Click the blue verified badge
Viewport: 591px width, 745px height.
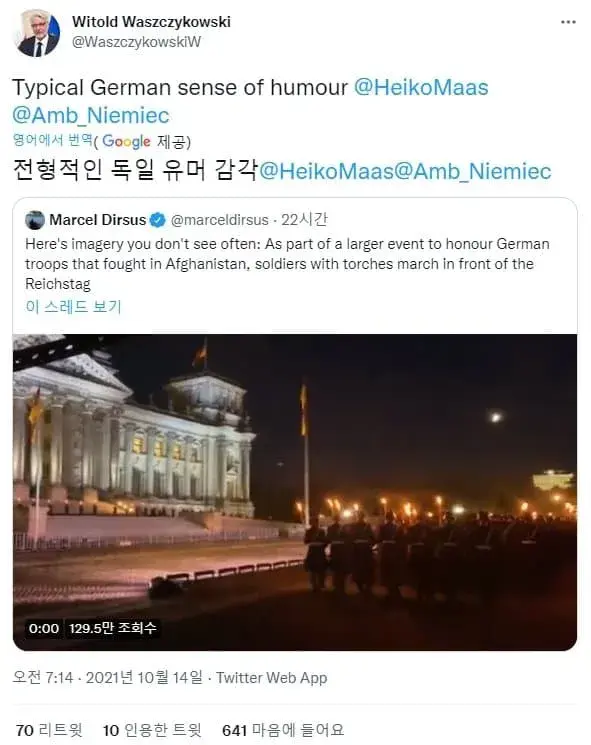pyautogui.click(x=157, y=220)
